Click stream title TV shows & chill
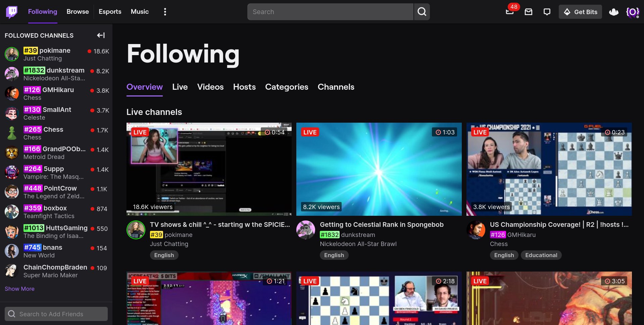 coord(220,225)
